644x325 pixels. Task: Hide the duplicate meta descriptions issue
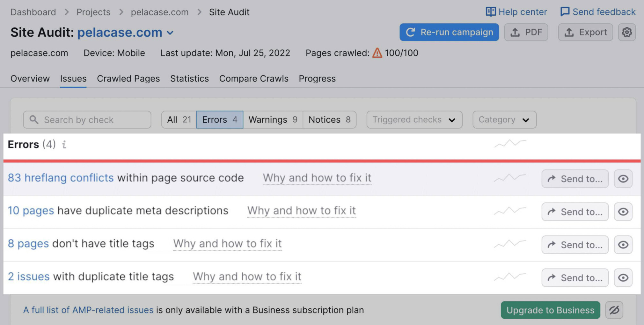(x=623, y=212)
